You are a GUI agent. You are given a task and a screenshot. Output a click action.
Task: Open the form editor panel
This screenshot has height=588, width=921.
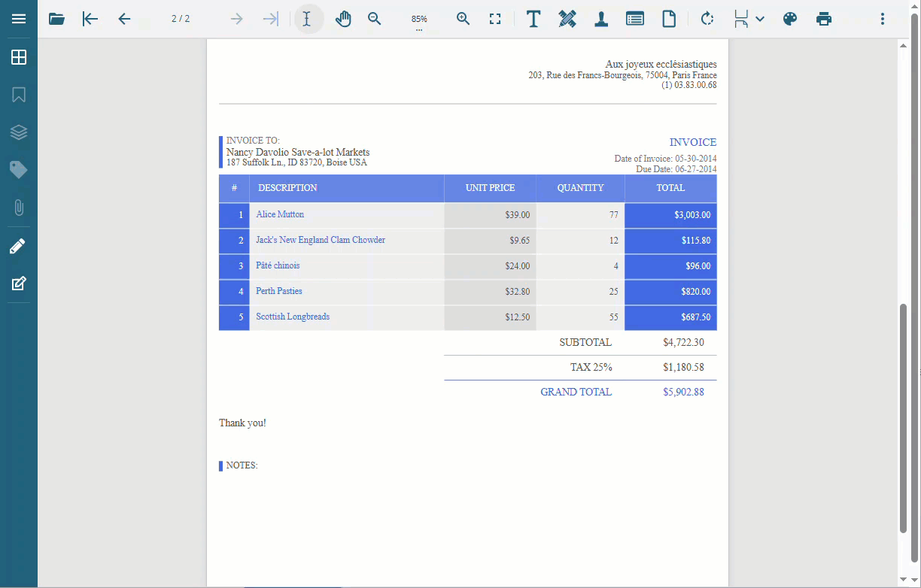19,283
